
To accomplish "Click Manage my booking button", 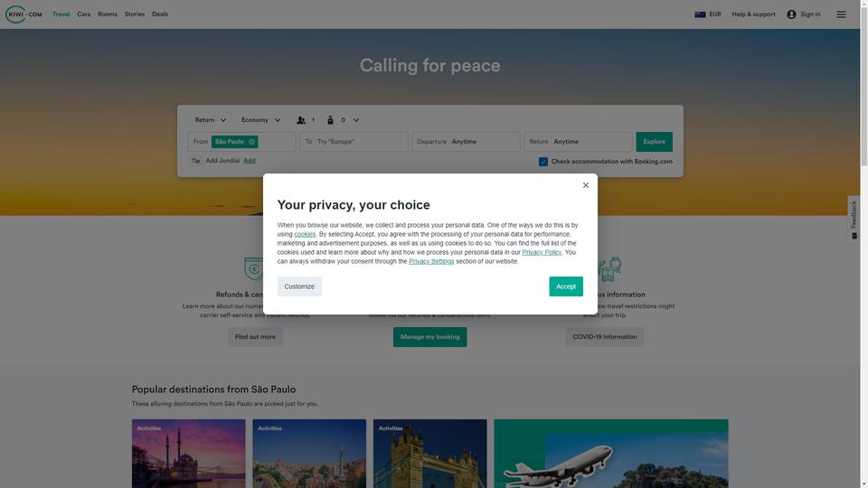I will point(430,337).
